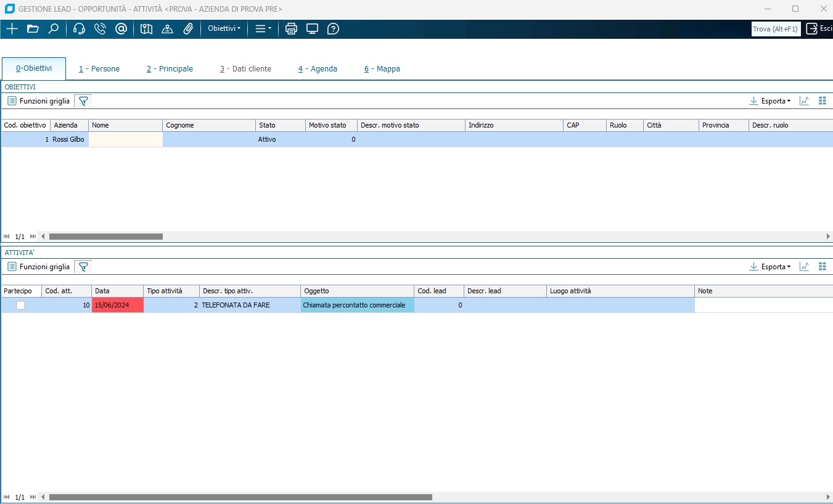Click Funzioni griglia in Attività section

click(38, 267)
